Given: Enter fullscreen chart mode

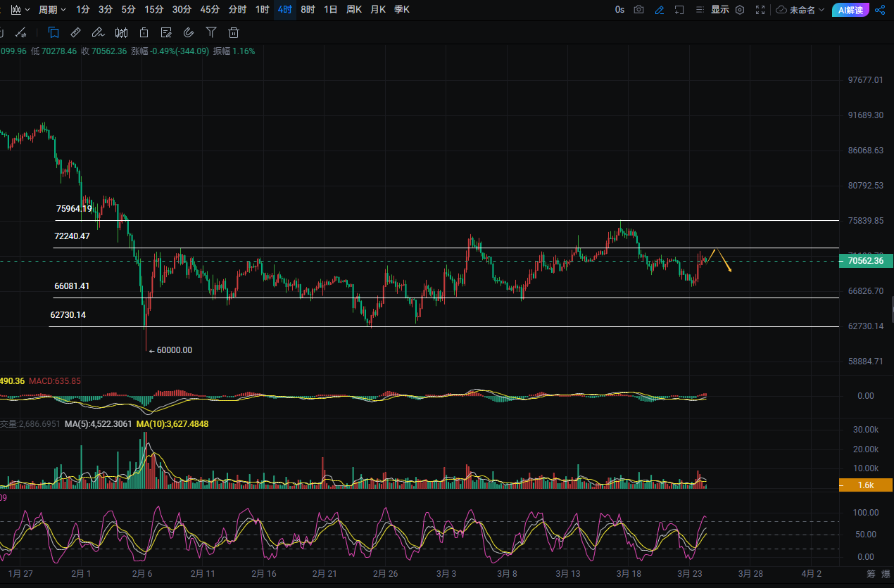Looking at the screenshot, I should [760, 10].
